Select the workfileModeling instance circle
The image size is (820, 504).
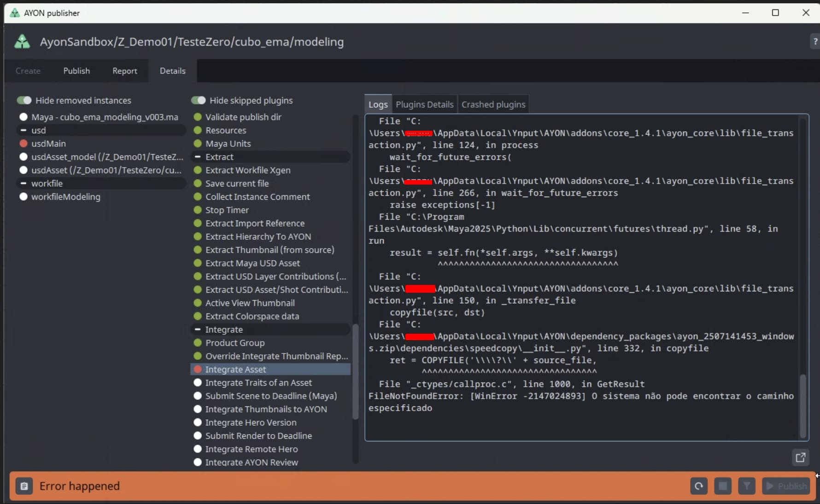[23, 197]
